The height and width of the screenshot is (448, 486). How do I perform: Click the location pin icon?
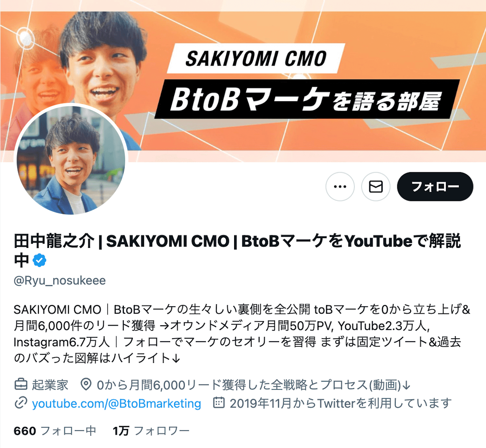[86, 384]
